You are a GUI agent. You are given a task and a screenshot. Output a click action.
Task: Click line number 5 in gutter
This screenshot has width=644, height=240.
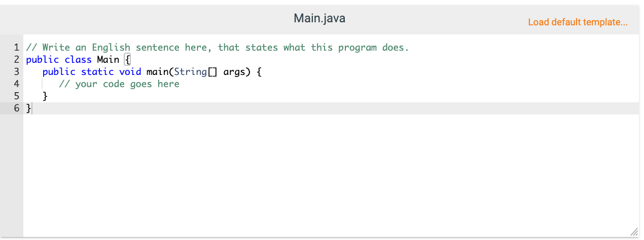point(16,96)
